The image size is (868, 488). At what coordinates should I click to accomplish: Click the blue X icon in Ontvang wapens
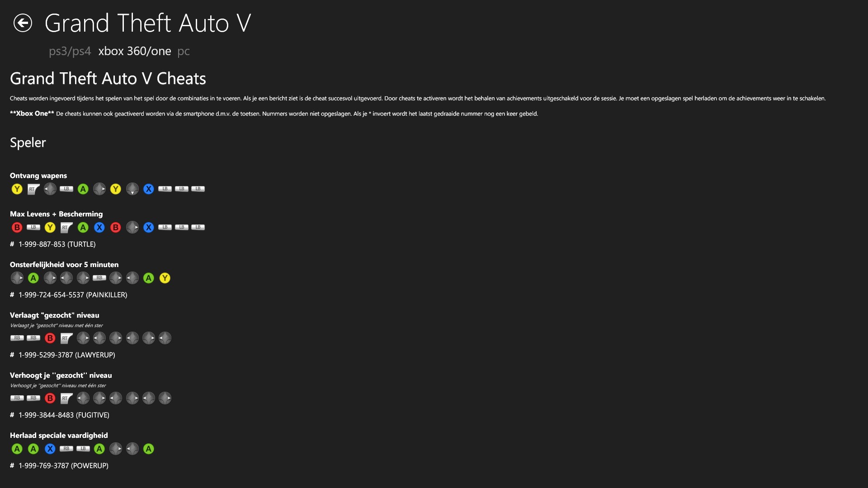click(x=149, y=189)
